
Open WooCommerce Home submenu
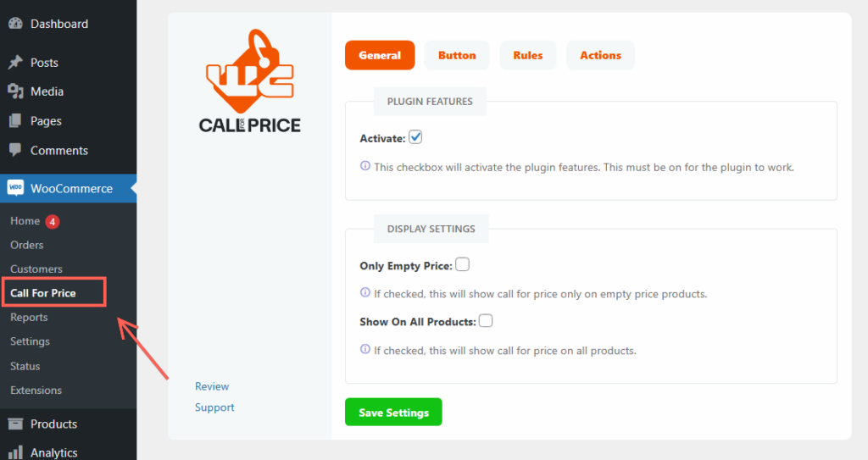pyautogui.click(x=25, y=221)
